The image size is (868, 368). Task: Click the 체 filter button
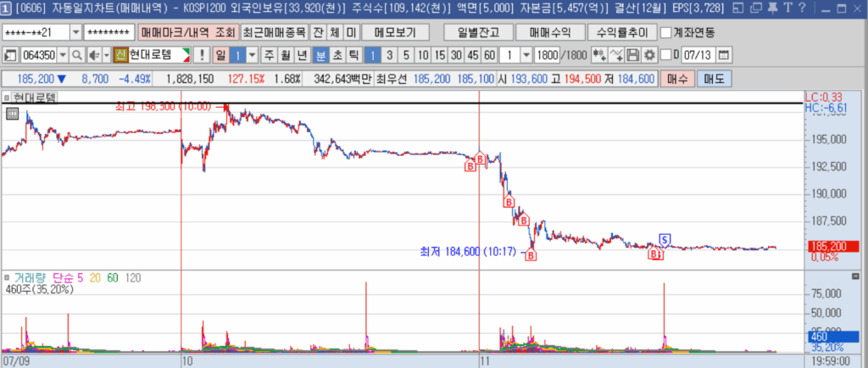(334, 32)
